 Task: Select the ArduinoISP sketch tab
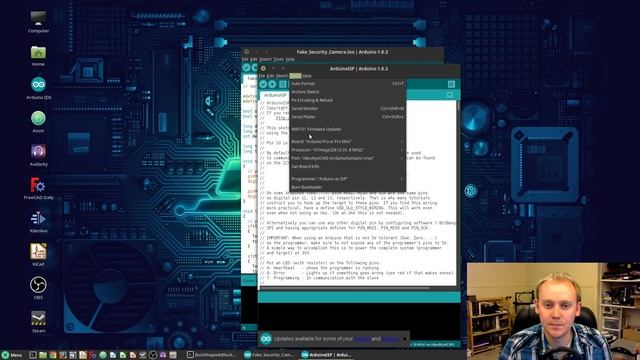[x=275, y=95]
